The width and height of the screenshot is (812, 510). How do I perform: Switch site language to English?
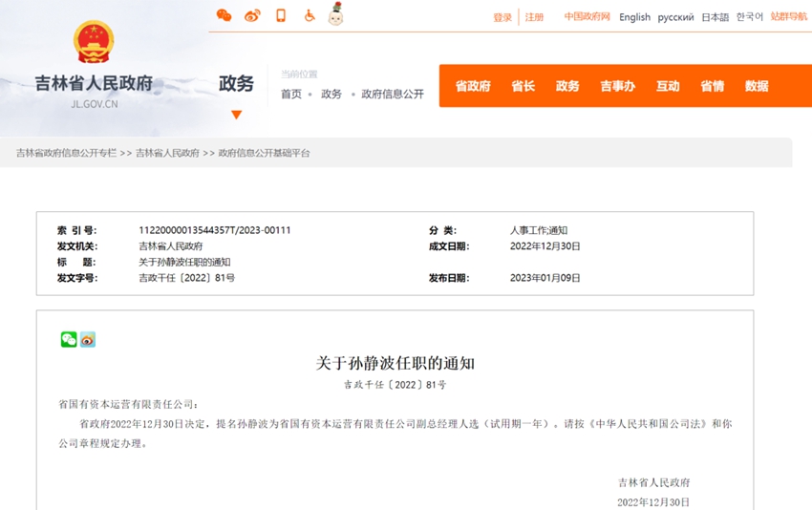[x=634, y=17]
